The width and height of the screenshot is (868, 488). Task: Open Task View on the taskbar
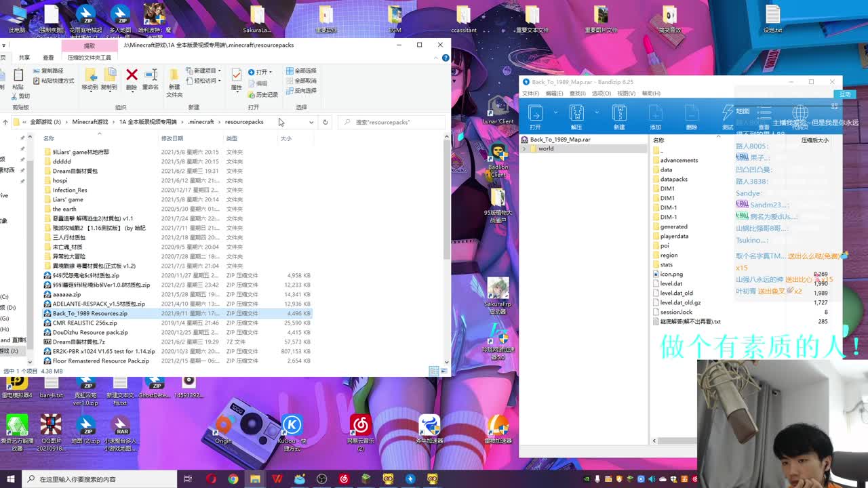coord(188,479)
